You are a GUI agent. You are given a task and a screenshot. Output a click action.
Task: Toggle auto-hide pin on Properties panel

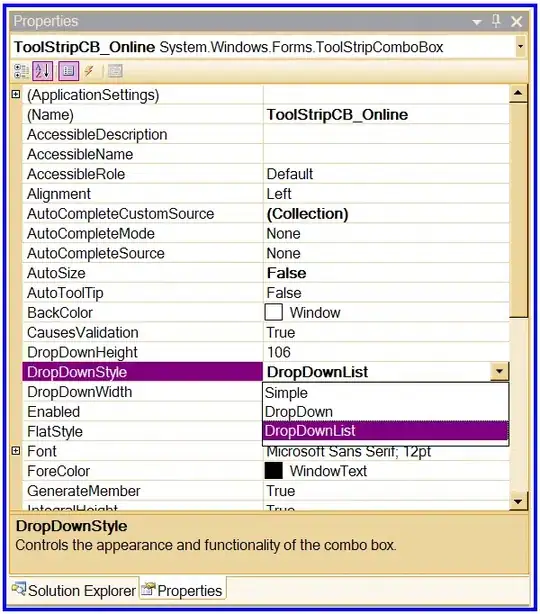[496, 21]
